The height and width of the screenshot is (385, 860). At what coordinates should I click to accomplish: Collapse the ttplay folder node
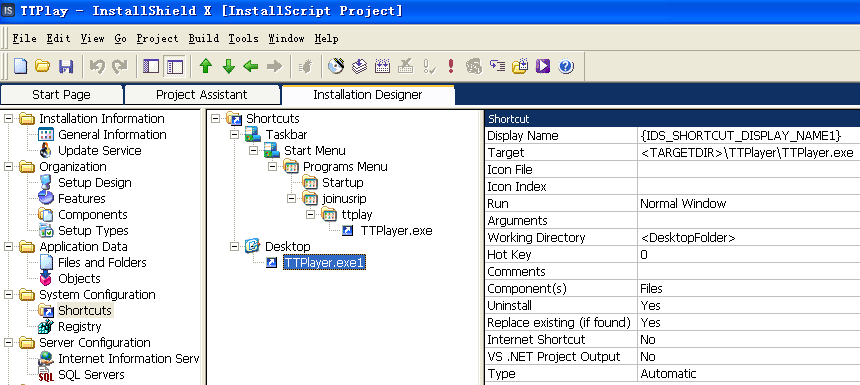(311, 214)
